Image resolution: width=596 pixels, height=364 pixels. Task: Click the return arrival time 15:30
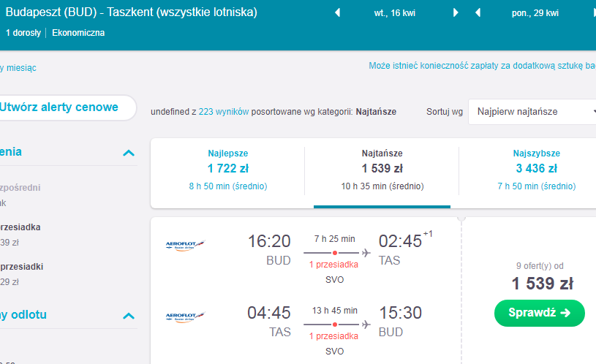[x=401, y=313]
